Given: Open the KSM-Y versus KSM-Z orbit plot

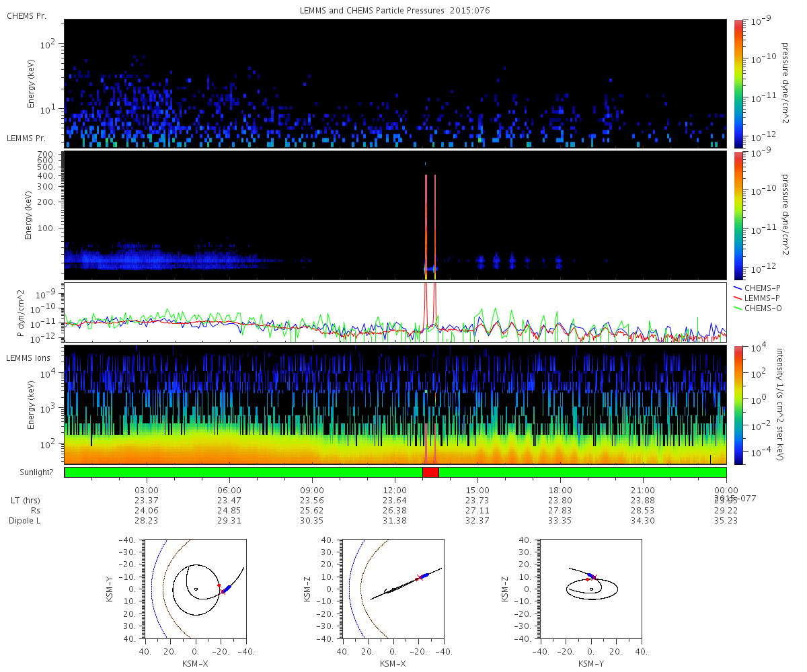Looking at the screenshot, I should [x=590, y=589].
